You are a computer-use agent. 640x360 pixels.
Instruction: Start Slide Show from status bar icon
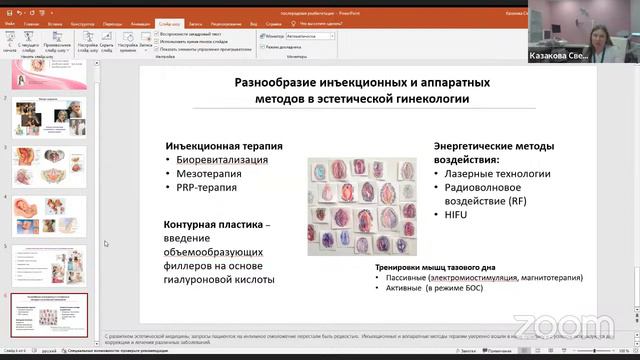tap(564, 351)
